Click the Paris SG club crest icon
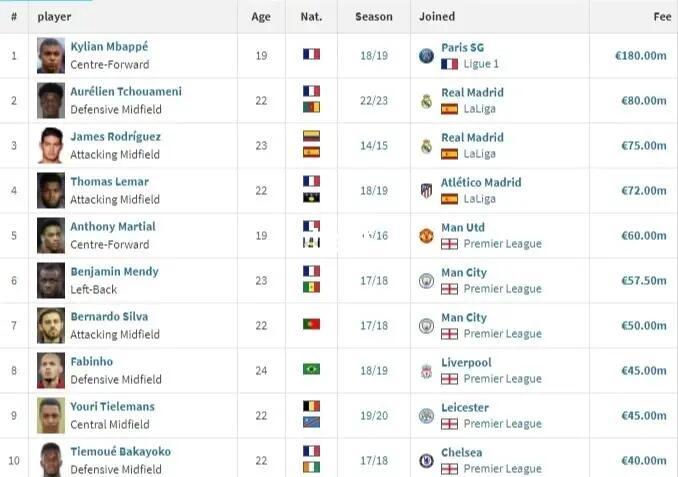Screen dimensions: 678x477 point(427,56)
